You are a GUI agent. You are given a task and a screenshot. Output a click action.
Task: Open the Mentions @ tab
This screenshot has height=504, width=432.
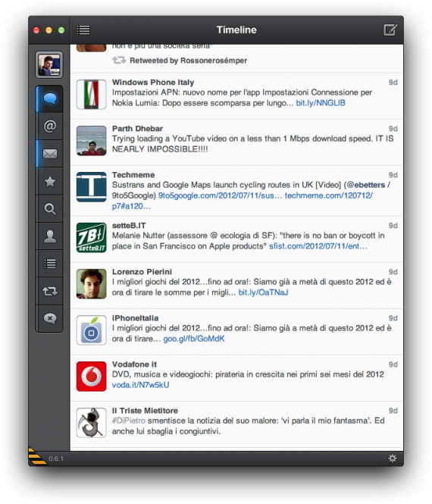click(x=50, y=127)
